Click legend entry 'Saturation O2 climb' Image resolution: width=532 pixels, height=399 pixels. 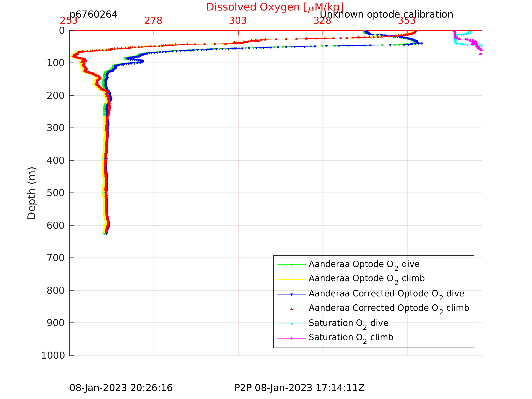[351, 338]
